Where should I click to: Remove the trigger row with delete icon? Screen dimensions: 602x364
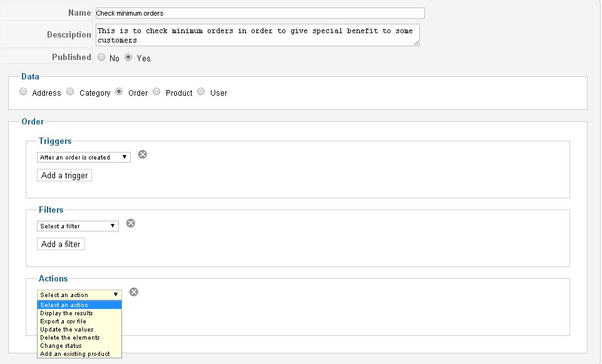tap(143, 154)
